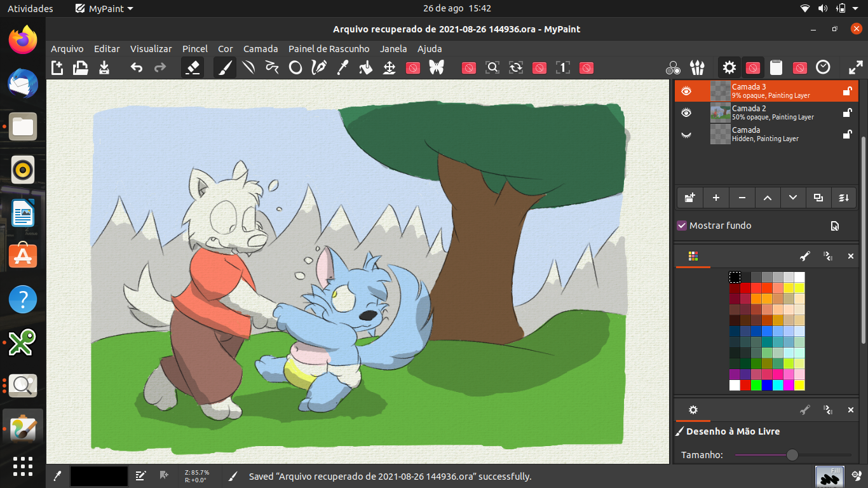Open the Arquivo menu
Viewport: 868px width, 488px height.
[x=67, y=49]
